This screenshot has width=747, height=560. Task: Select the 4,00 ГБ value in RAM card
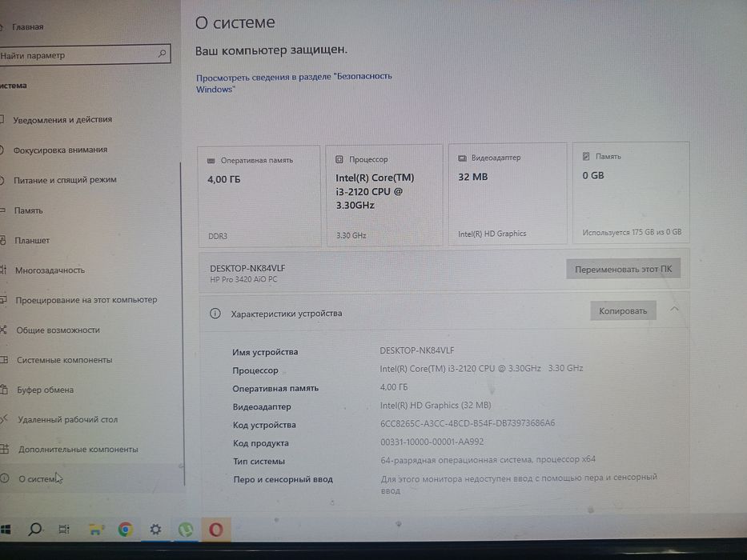click(224, 179)
